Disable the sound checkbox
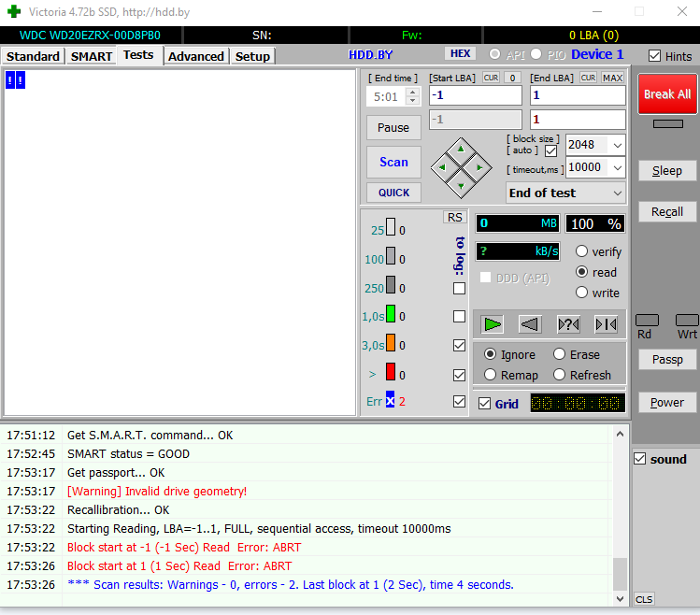700x615 pixels. 640,459
